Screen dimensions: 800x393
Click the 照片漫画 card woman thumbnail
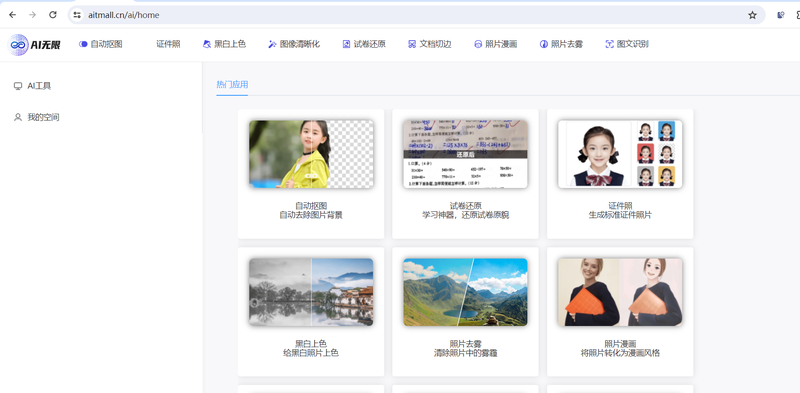(x=620, y=292)
